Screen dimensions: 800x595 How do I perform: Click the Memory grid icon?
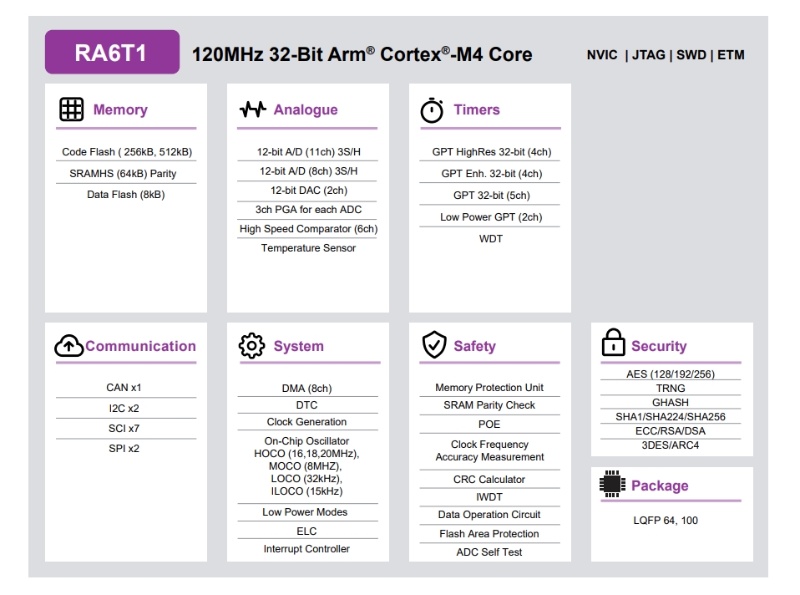pyautogui.click(x=71, y=110)
